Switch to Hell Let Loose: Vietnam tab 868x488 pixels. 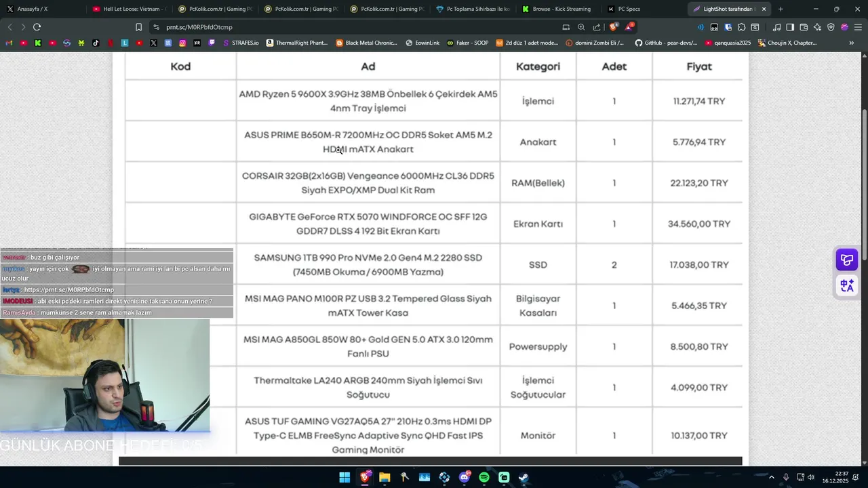pos(129,9)
